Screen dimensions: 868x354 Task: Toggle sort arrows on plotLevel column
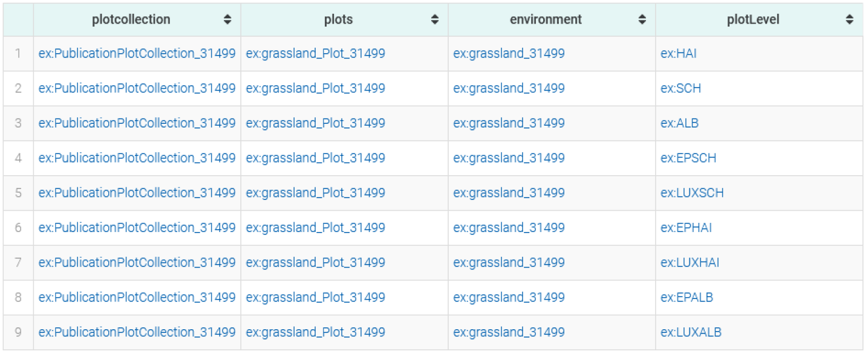[x=850, y=20]
